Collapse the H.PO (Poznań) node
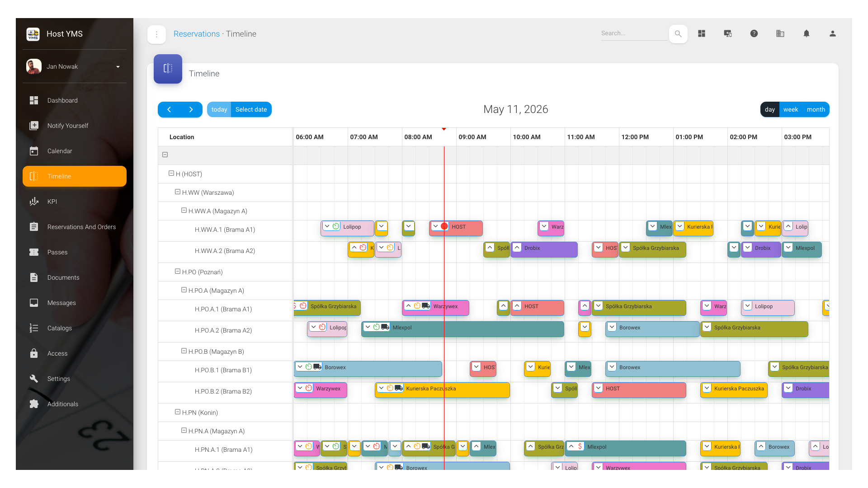Viewport: 868px width, 488px height. [x=178, y=272]
